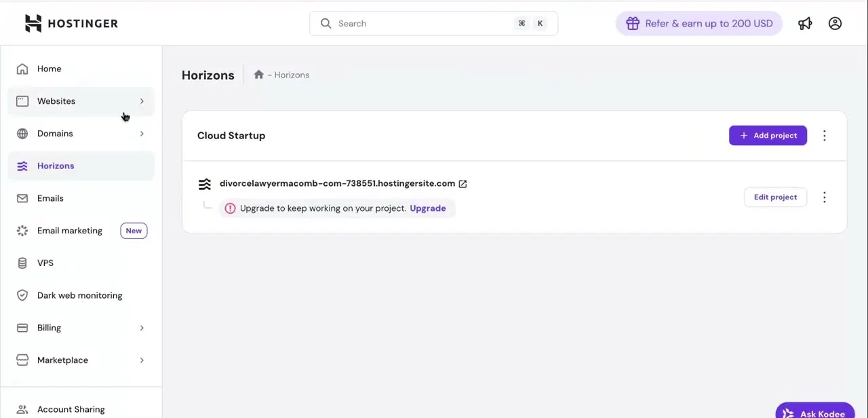Viewport: 868px width, 418px height.
Task: Open Emails section
Action: (x=81, y=198)
